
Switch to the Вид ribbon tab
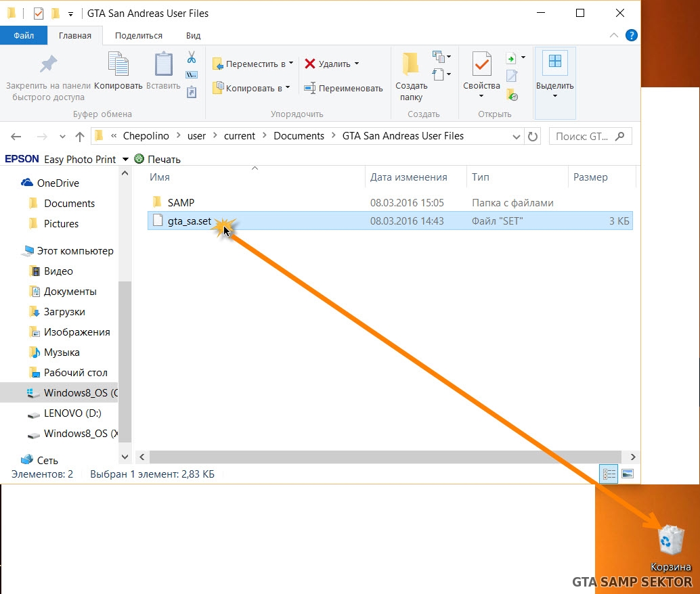coord(194,36)
